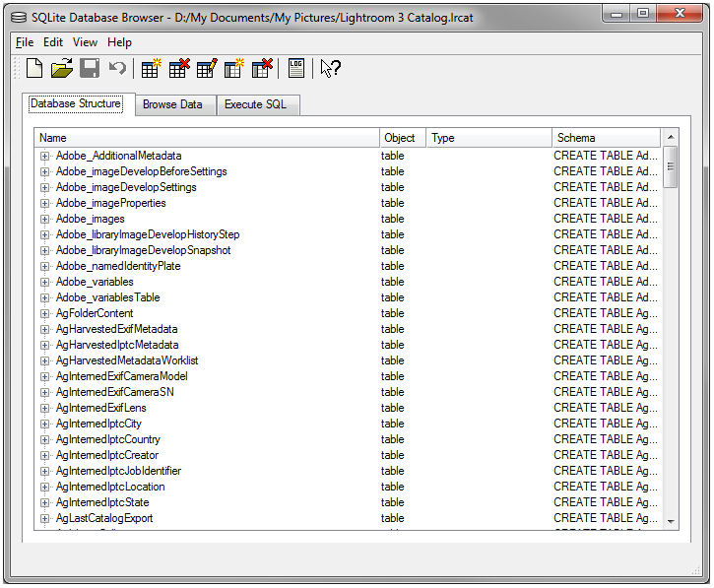The width and height of the screenshot is (714, 588).
Task: Click the What's This help cursor icon
Action: pyautogui.click(x=330, y=69)
